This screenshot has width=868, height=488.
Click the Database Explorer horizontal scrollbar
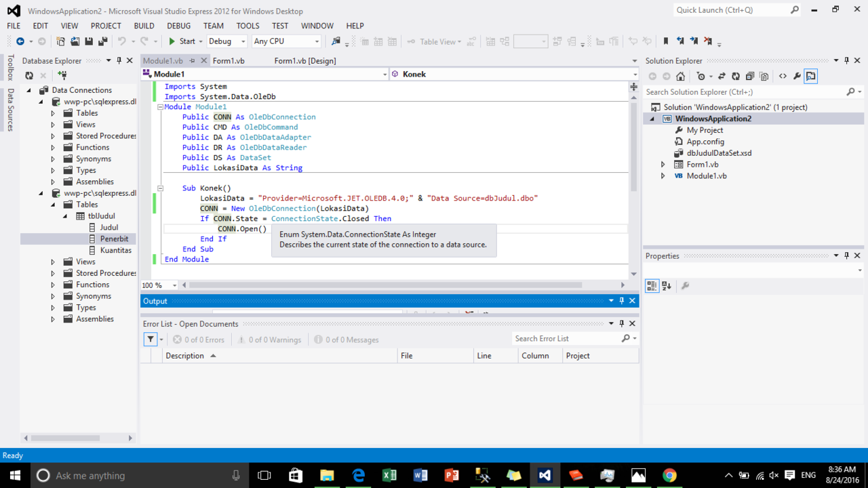65,438
